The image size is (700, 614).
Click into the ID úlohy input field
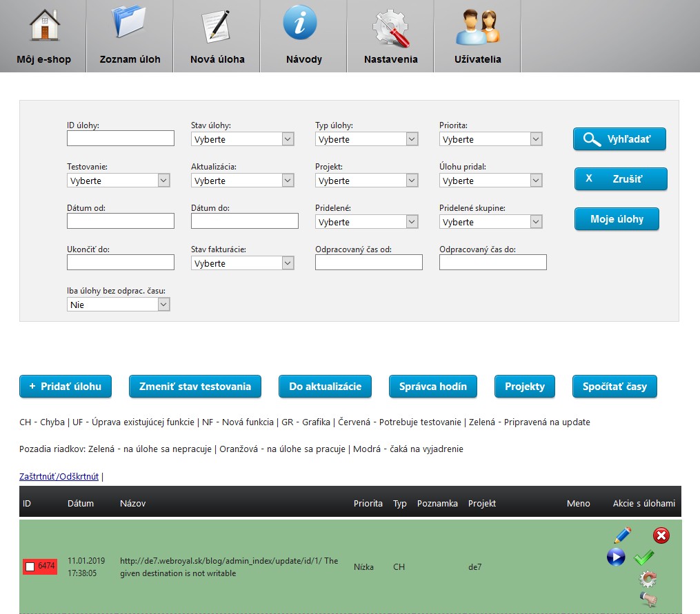(x=121, y=139)
